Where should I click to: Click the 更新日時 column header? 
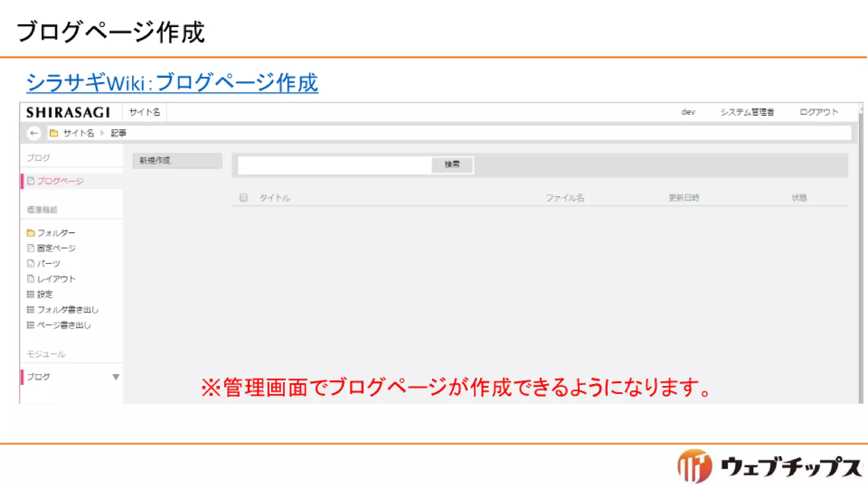click(x=684, y=198)
